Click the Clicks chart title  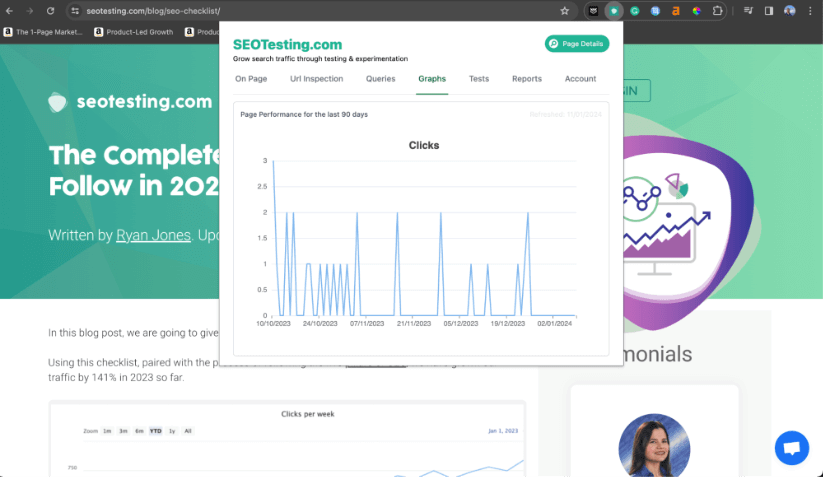coord(424,145)
